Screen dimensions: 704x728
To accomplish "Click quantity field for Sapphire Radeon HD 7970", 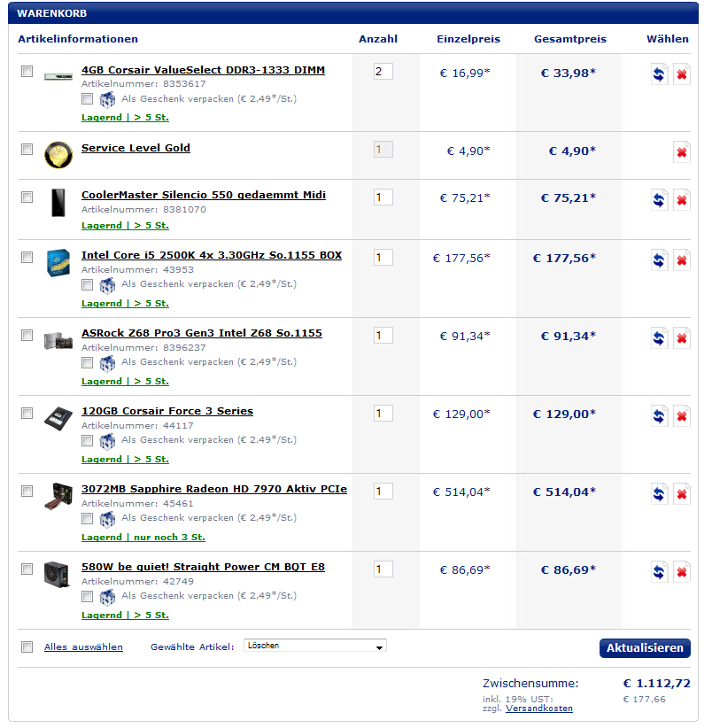I will tap(383, 492).
